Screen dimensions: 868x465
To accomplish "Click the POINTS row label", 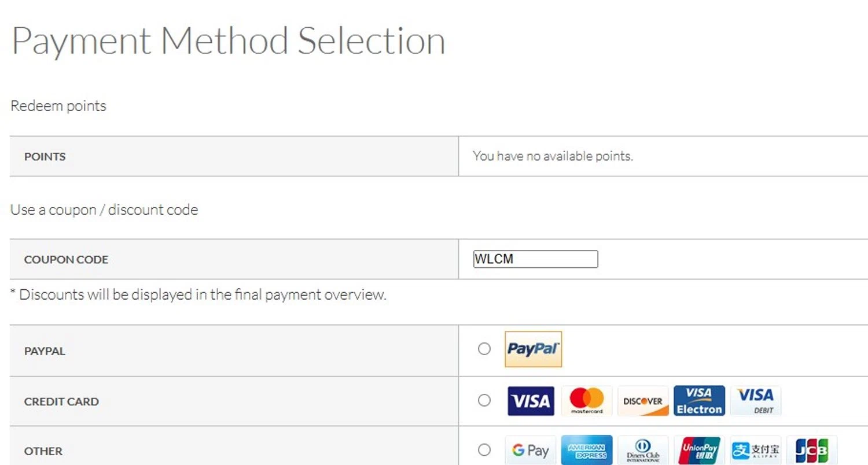I will [x=45, y=157].
